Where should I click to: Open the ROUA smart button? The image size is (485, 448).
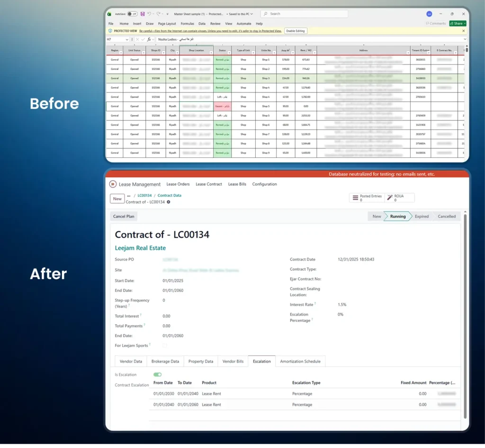[399, 198]
